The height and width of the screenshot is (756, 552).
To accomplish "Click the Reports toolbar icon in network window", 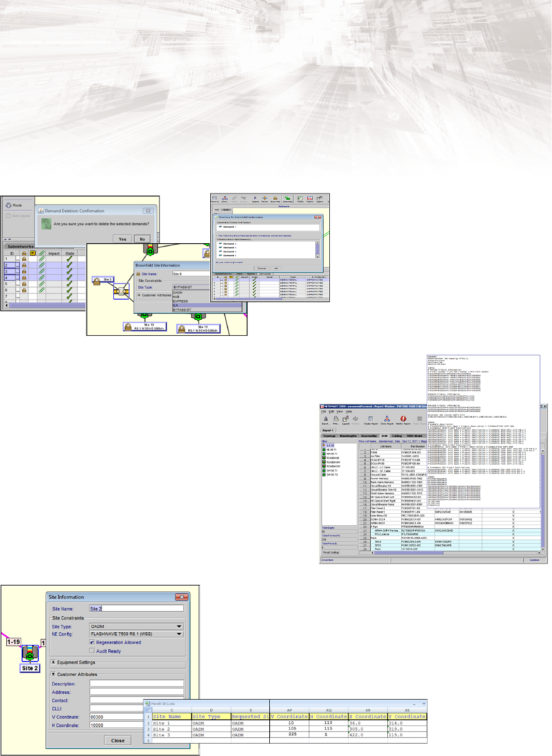I will click(310, 199).
